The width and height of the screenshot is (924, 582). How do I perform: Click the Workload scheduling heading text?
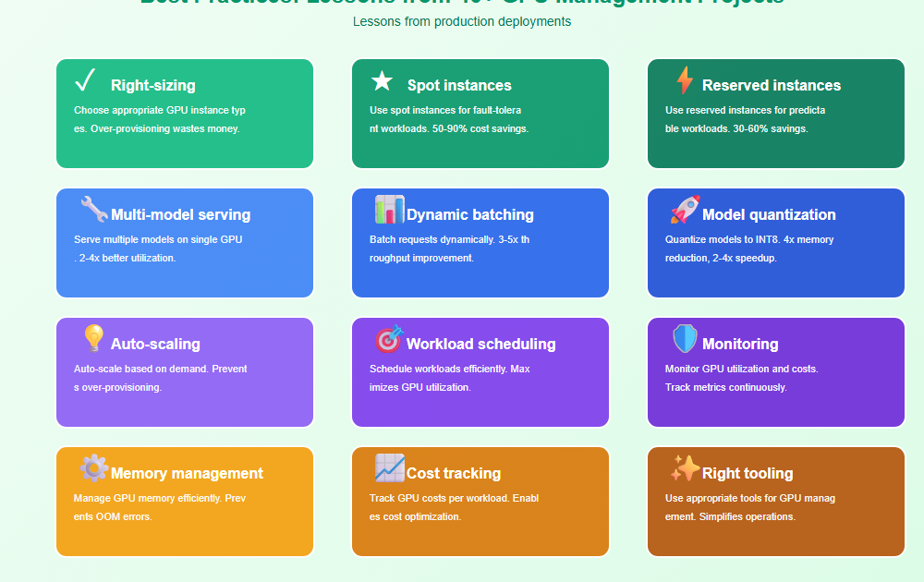point(480,344)
